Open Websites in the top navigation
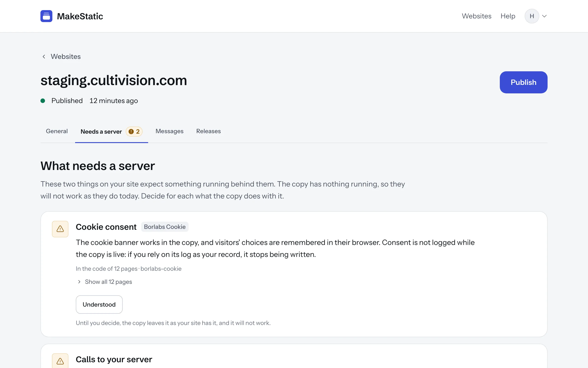 click(x=476, y=16)
